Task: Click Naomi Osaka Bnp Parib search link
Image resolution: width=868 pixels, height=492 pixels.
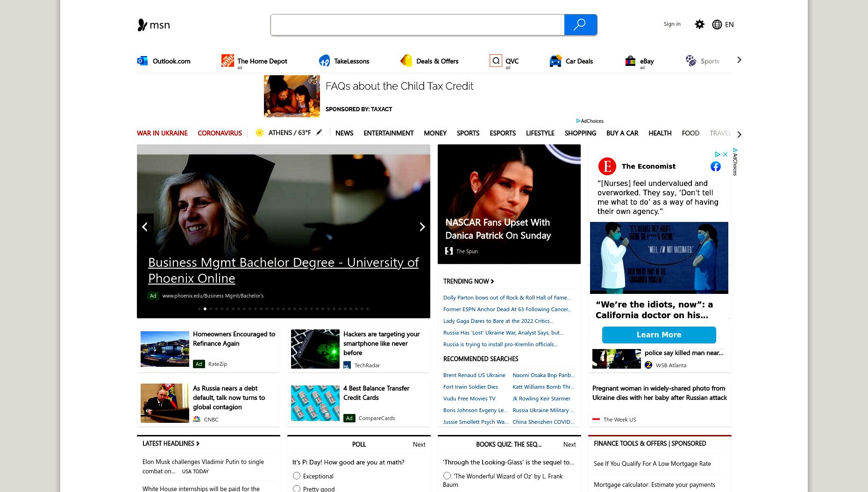Action: coord(544,375)
